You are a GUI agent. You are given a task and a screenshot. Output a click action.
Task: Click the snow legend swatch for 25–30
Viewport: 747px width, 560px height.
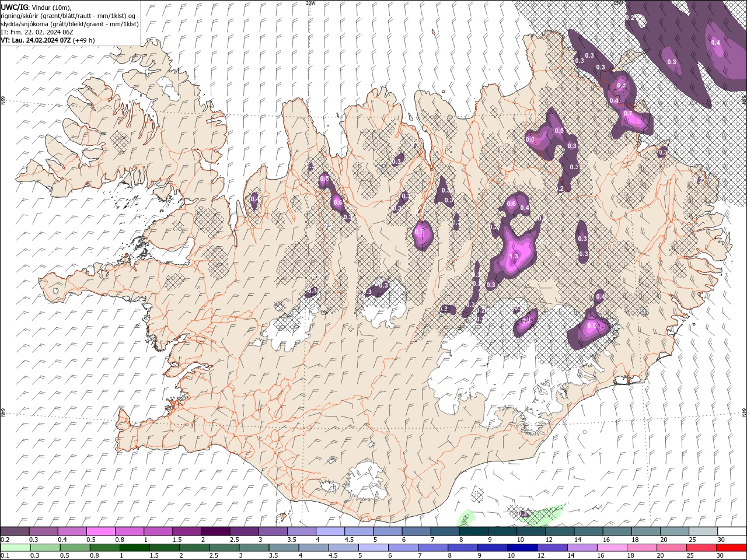click(702, 532)
